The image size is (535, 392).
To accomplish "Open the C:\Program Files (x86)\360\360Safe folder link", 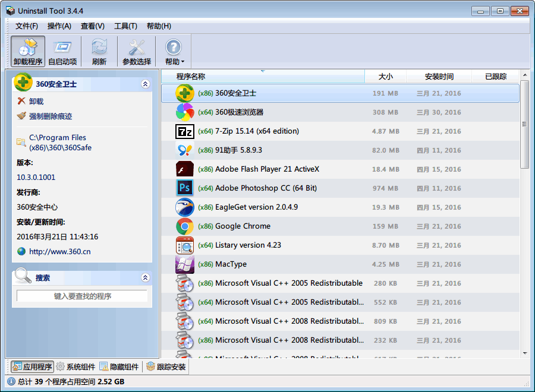I will click(x=61, y=143).
